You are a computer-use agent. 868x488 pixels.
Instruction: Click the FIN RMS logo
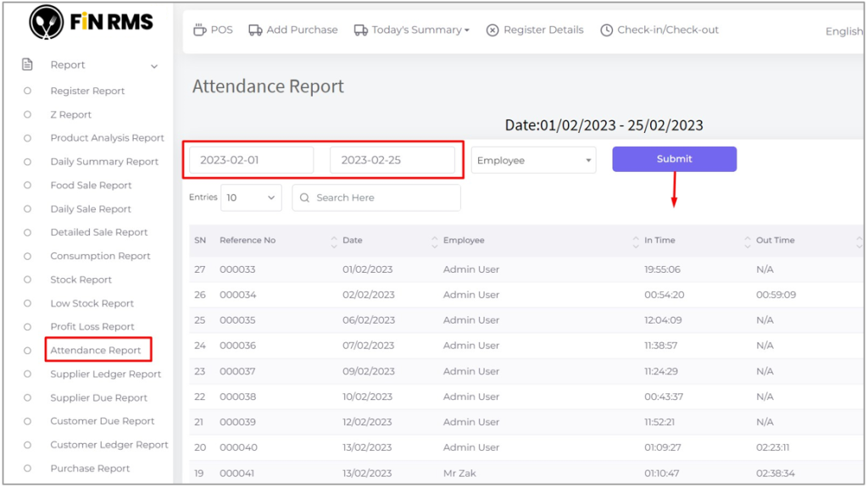(90, 23)
